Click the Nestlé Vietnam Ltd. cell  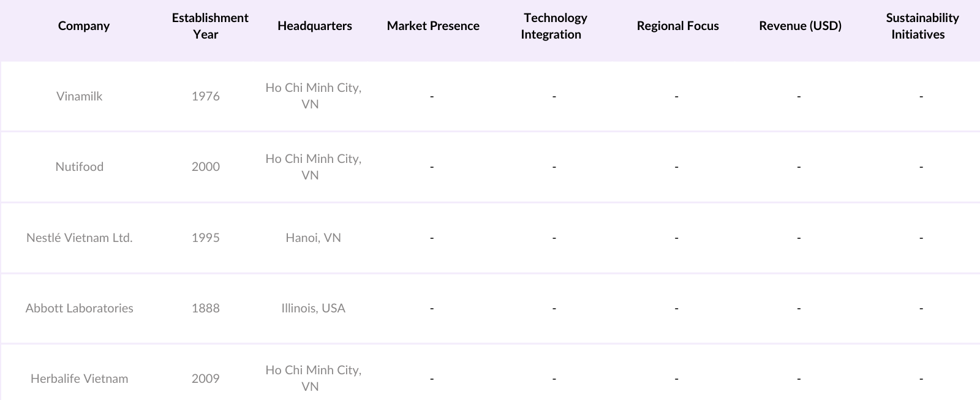click(x=80, y=238)
